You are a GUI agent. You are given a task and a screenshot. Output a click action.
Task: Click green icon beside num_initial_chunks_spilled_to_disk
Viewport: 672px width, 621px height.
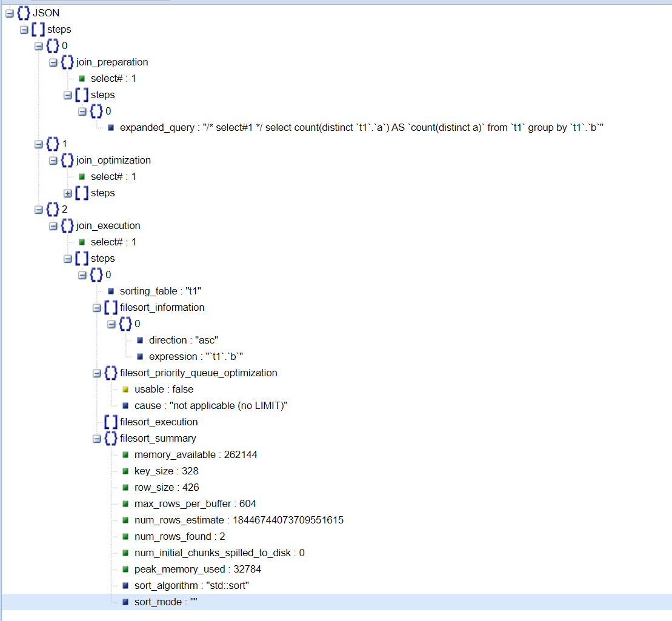click(125, 553)
